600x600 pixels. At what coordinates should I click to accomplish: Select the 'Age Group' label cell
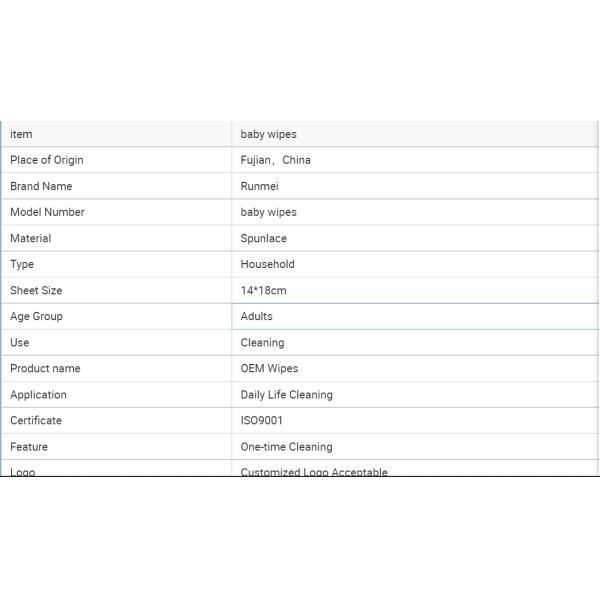click(x=36, y=316)
